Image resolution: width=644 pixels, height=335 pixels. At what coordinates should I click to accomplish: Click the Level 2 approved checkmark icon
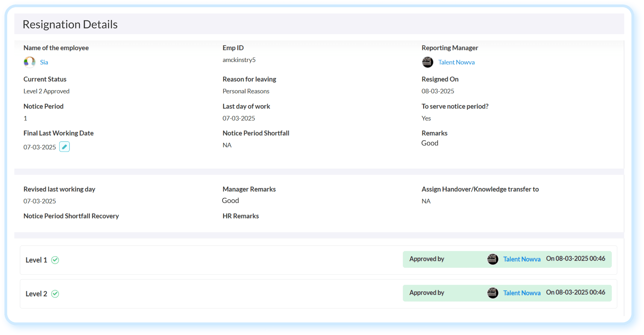(x=55, y=294)
